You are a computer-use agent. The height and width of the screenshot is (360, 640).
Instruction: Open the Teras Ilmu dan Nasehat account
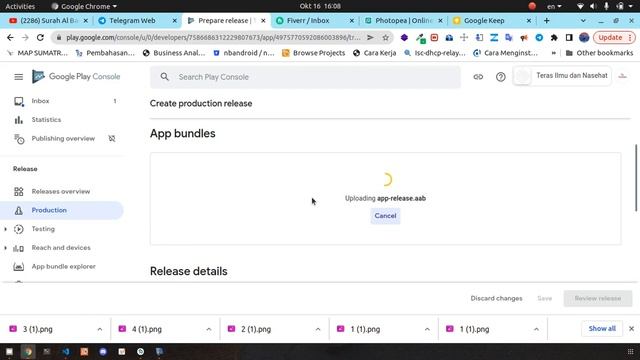[562, 76]
